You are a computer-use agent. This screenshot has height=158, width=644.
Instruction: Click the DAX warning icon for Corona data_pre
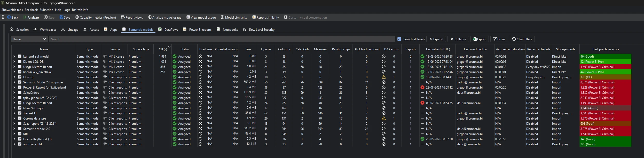coord(384,118)
